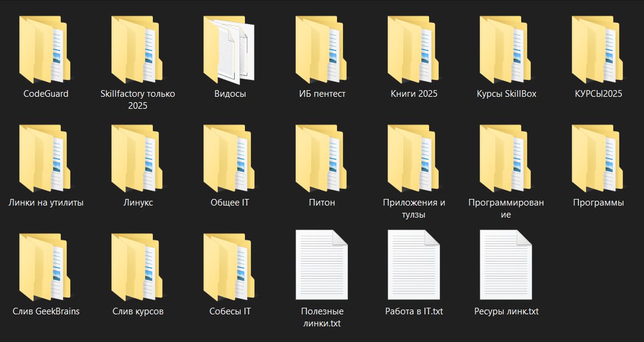Click the Слив курсов folder icon
Viewport: 644px width, 342px height.
click(137, 267)
